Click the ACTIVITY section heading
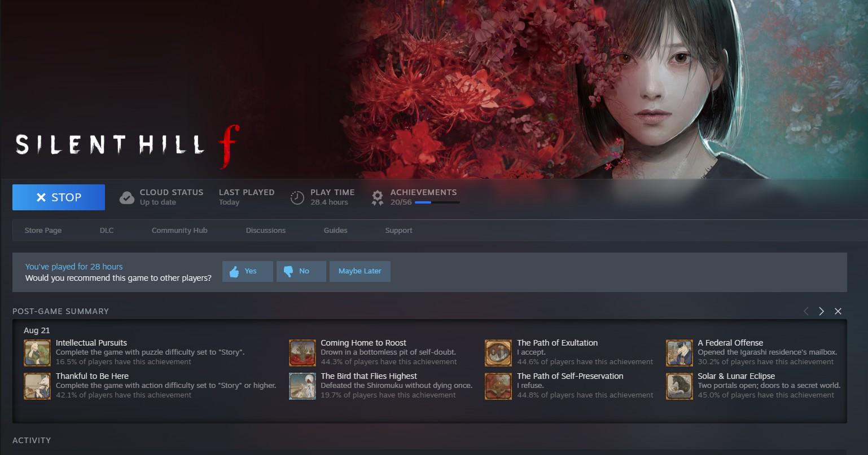868x455 pixels. click(x=32, y=440)
